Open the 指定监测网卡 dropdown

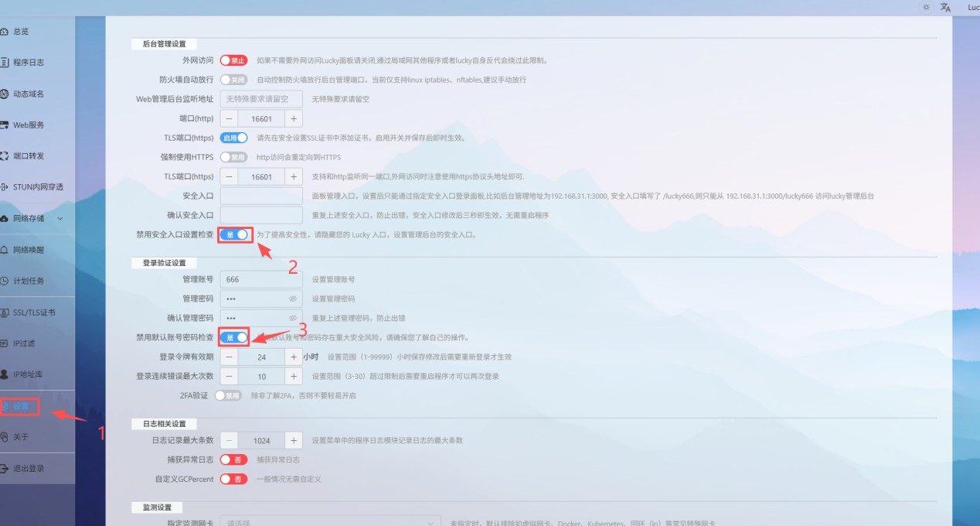coord(330,522)
